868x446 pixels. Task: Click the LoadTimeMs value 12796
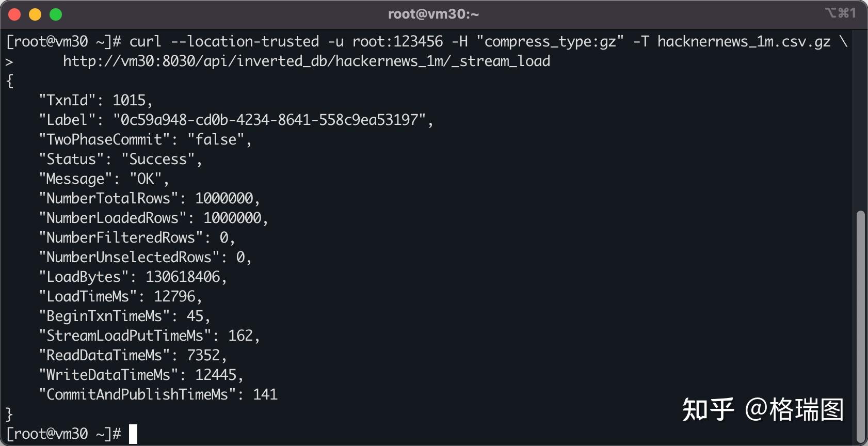(x=174, y=296)
